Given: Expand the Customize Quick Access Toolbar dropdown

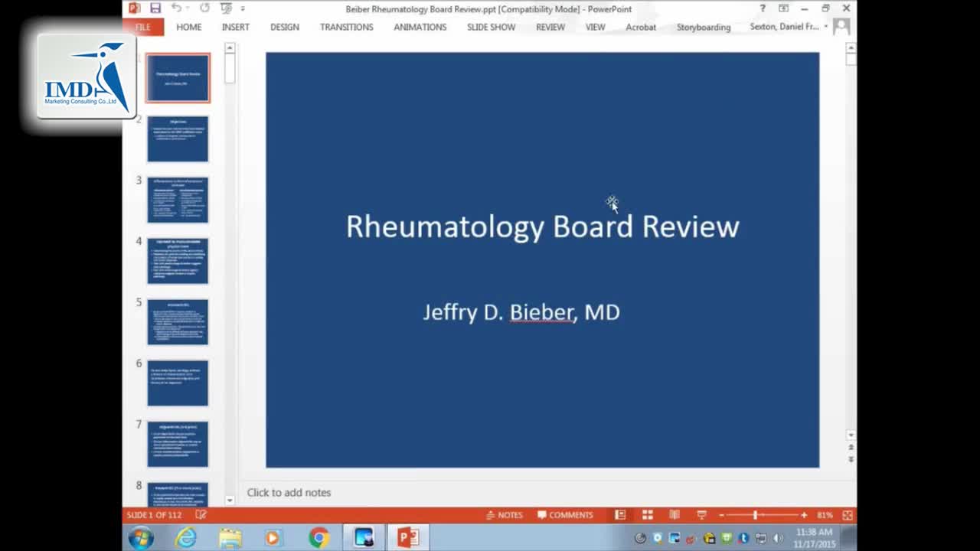Looking at the screenshot, I should (243, 8).
